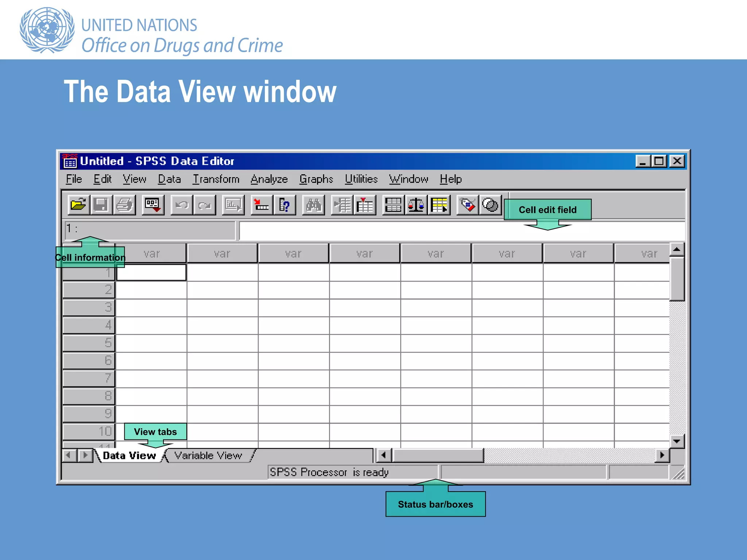This screenshot has height=560, width=747.
Task: Click the tab scroll right arrow
Action: pyautogui.click(x=85, y=455)
